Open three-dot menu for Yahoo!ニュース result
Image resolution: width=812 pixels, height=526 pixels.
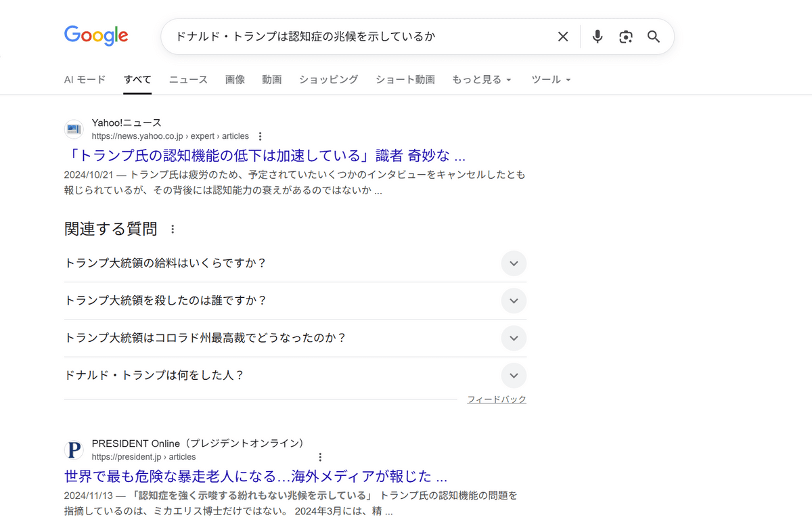click(x=261, y=136)
